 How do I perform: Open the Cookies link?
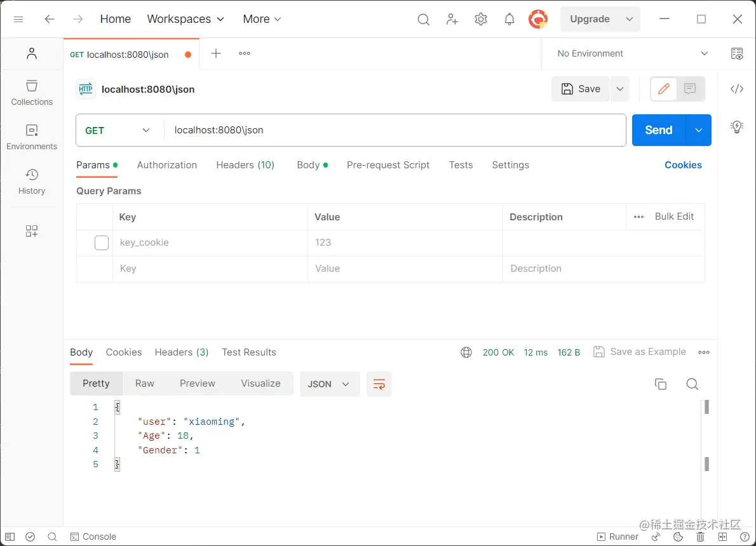click(x=683, y=165)
